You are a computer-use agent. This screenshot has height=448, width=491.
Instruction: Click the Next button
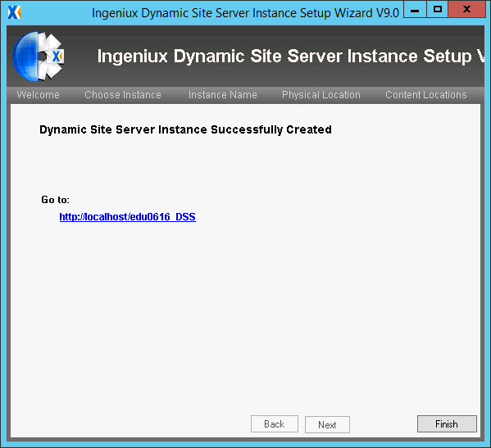point(327,424)
